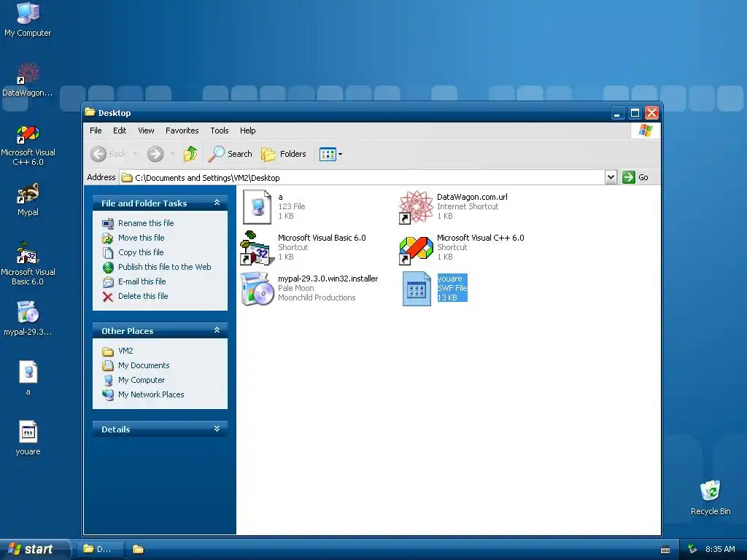Open the Help menu
The width and height of the screenshot is (747, 560).
(x=247, y=131)
